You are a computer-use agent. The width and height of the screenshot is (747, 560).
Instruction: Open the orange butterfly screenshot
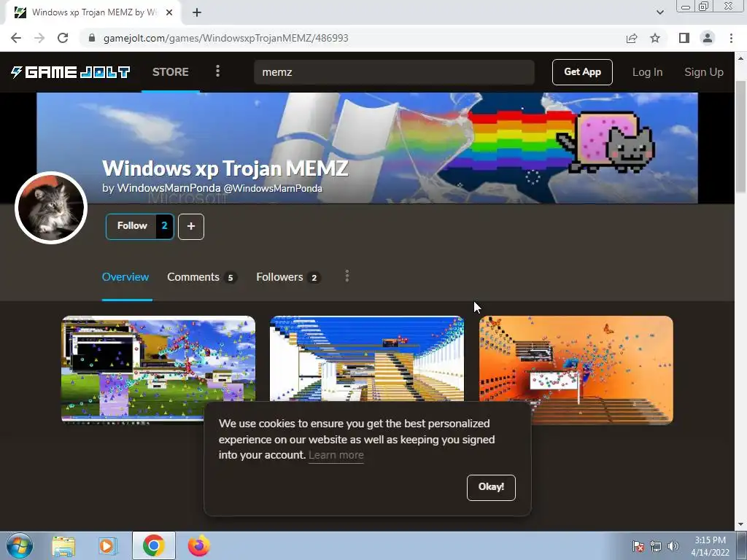(x=576, y=370)
